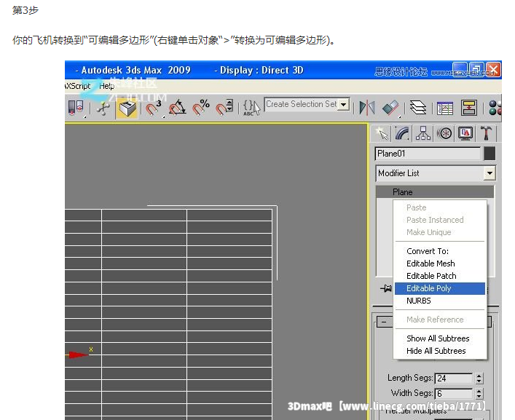Choose Editable Mesh in the context menu
Screen dimensions: 515x420
coord(431,264)
